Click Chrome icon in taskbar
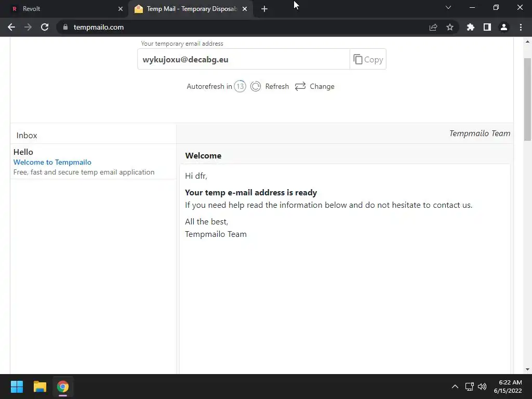The height and width of the screenshot is (399, 532). [x=63, y=387]
